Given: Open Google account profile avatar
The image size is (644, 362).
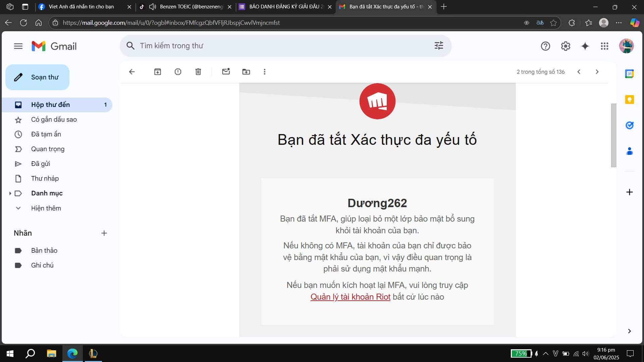Looking at the screenshot, I should pos(626,46).
